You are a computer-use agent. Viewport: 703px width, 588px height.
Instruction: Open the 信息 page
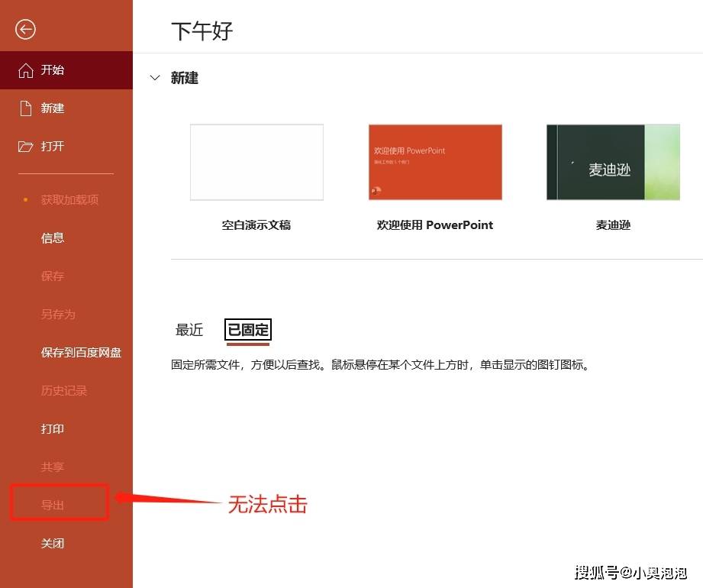click(x=66, y=237)
